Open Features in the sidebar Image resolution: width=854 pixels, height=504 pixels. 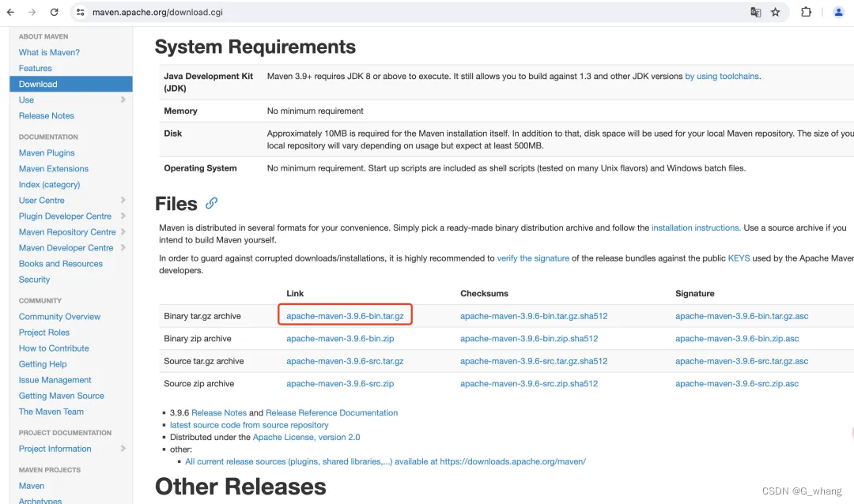(36, 68)
